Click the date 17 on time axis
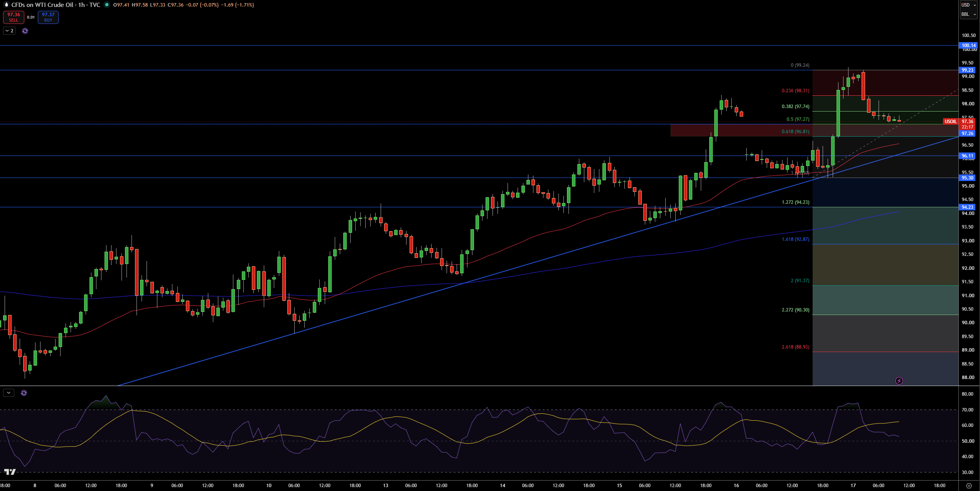The height and width of the screenshot is (491, 980). (853, 486)
